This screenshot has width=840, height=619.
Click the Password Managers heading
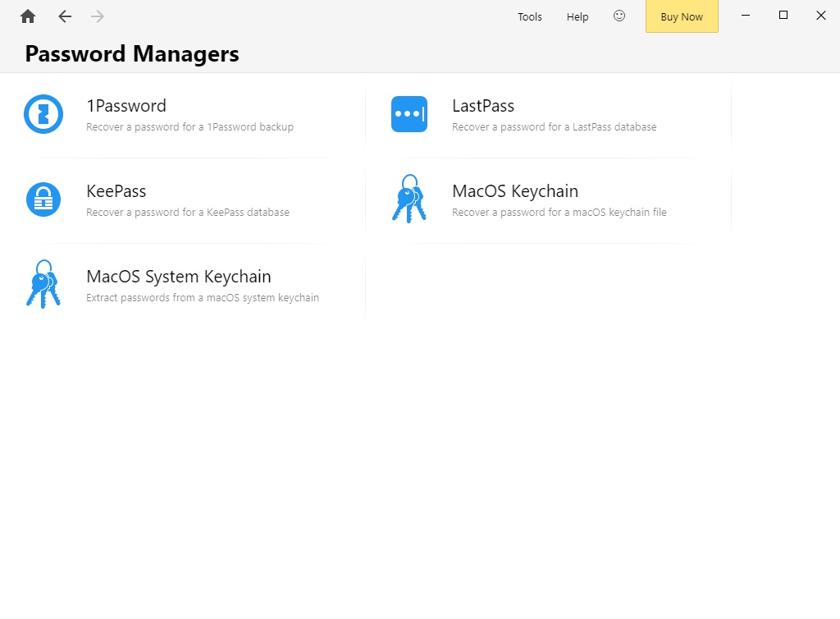coord(132,54)
